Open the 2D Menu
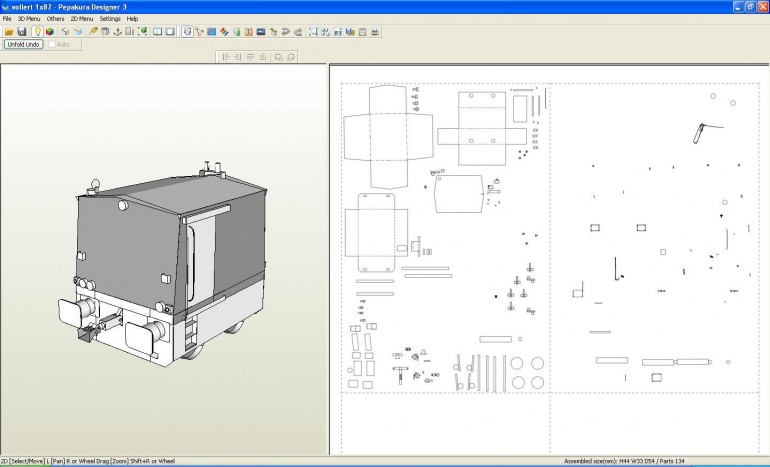The width and height of the screenshot is (770, 467). coord(82,19)
